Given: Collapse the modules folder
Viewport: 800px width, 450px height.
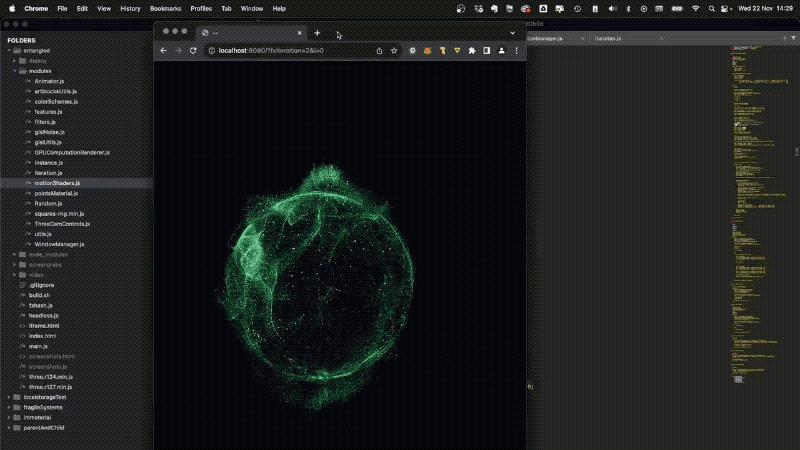Looking at the screenshot, I should (x=15, y=71).
